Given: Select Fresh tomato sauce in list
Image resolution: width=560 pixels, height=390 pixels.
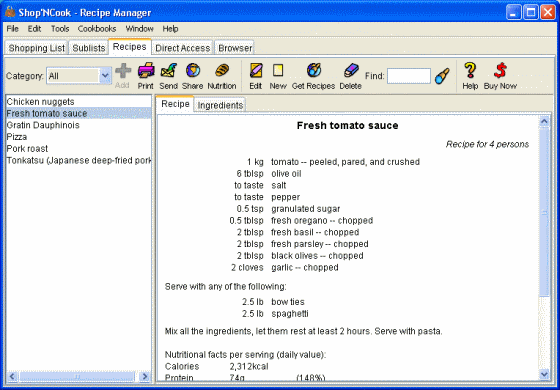Looking at the screenshot, I should click(x=79, y=114).
